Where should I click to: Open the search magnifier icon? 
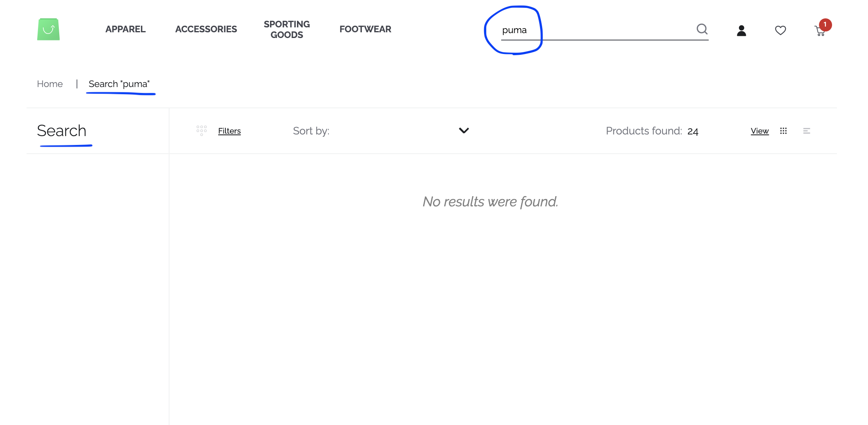point(702,29)
